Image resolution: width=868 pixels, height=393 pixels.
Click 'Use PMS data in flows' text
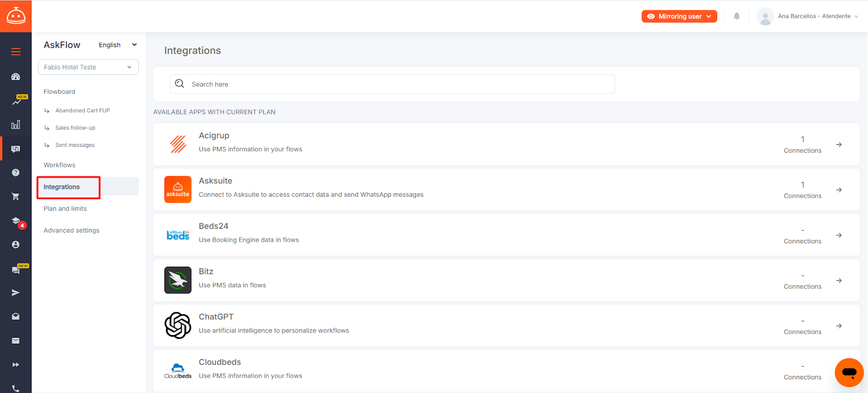pyautogui.click(x=233, y=285)
